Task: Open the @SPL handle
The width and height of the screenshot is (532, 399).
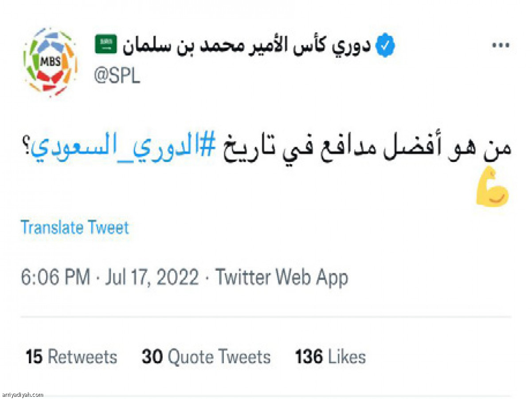Action: click(117, 76)
